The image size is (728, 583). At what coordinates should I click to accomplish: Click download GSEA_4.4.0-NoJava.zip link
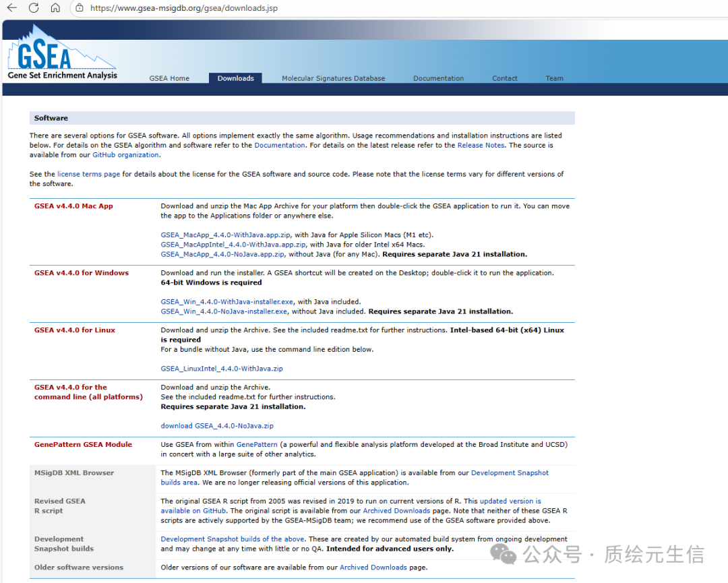point(217,426)
